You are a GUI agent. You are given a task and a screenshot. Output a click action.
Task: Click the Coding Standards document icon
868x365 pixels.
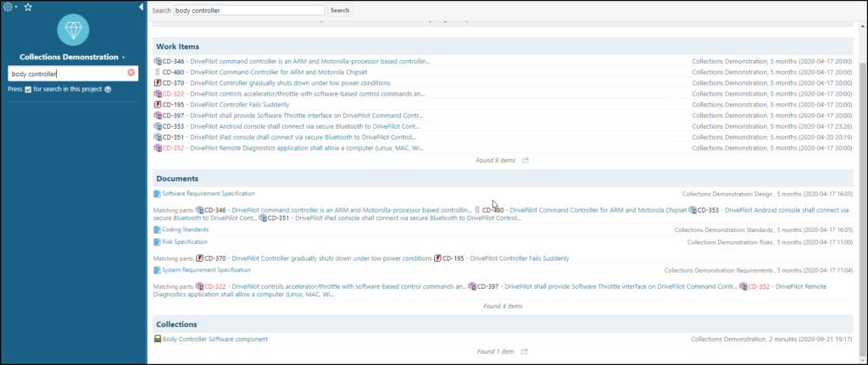(157, 230)
